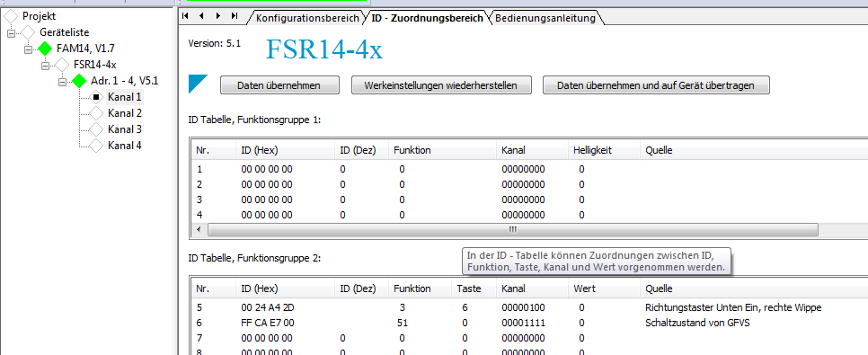Select Adr. 1 - 4, V5.1 tree entry
The width and height of the screenshot is (868, 355).
coord(125,81)
